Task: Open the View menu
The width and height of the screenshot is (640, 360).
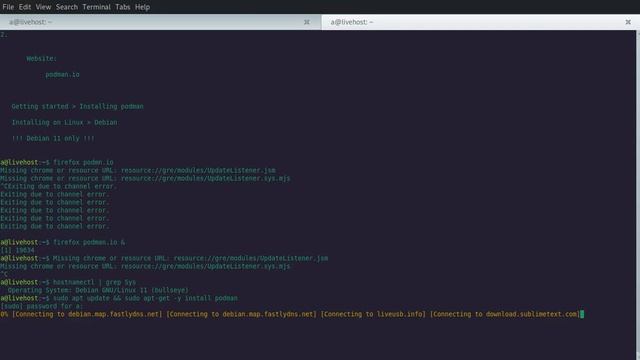Action: point(43,7)
